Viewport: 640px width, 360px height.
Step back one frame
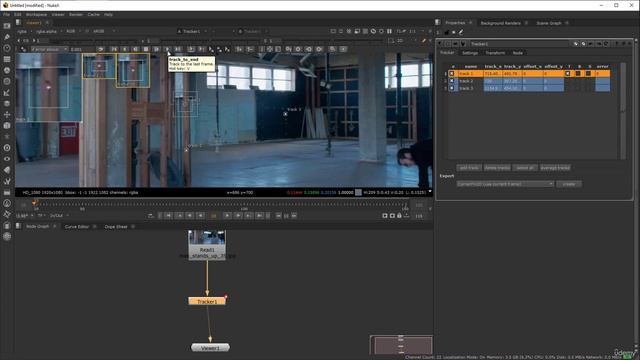[190, 216]
